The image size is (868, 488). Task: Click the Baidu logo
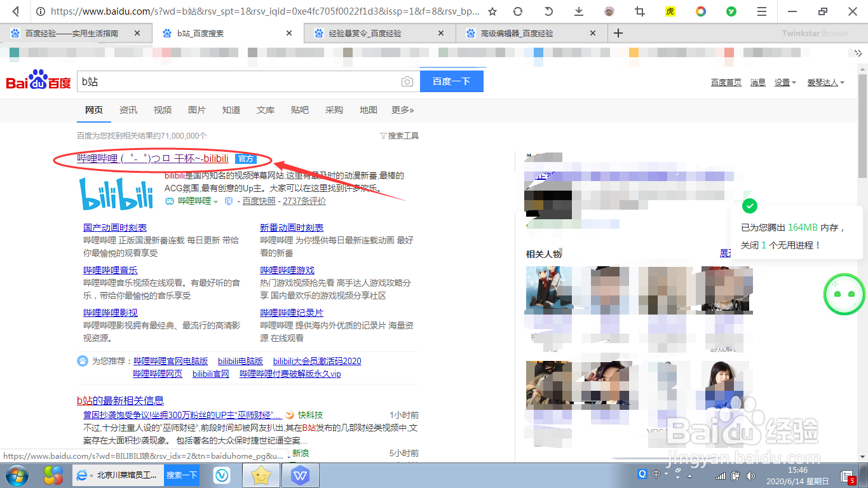(39, 81)
